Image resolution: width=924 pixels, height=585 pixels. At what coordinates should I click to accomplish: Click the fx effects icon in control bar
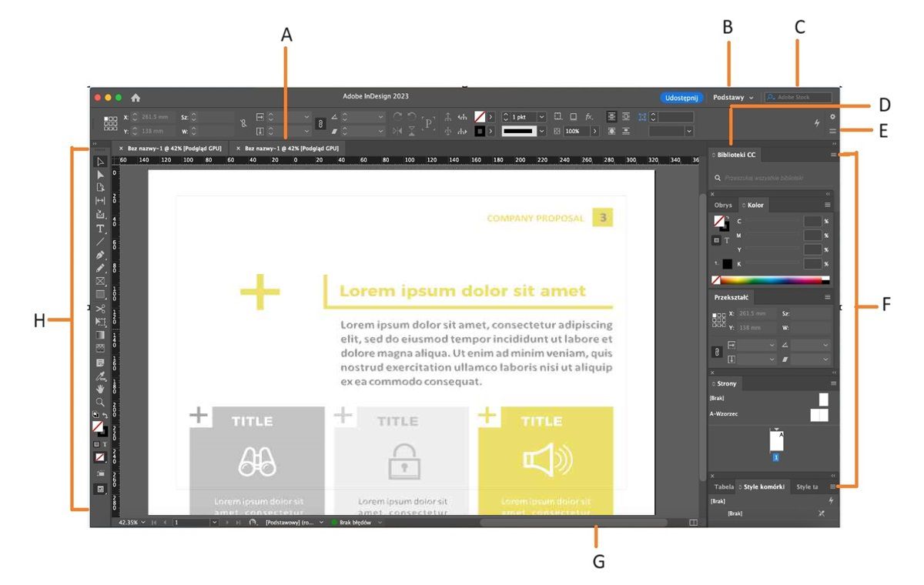pyautogui.click(x=588, y=116)
